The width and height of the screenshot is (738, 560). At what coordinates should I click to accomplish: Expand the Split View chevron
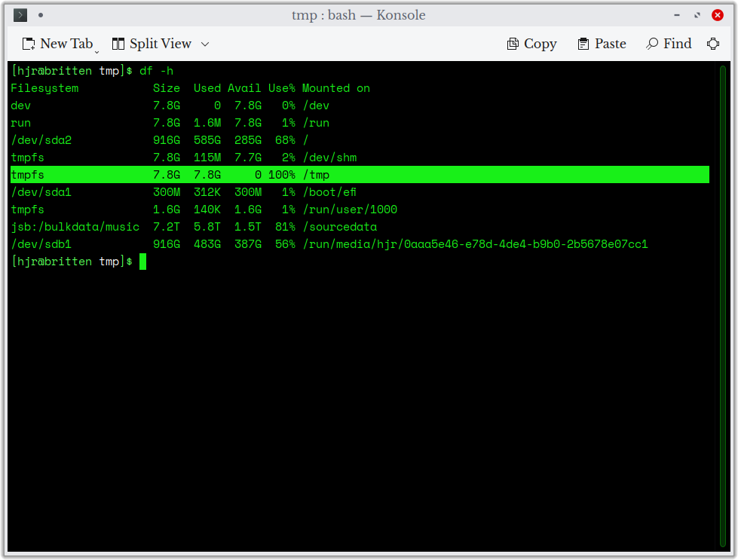point(204,44)
